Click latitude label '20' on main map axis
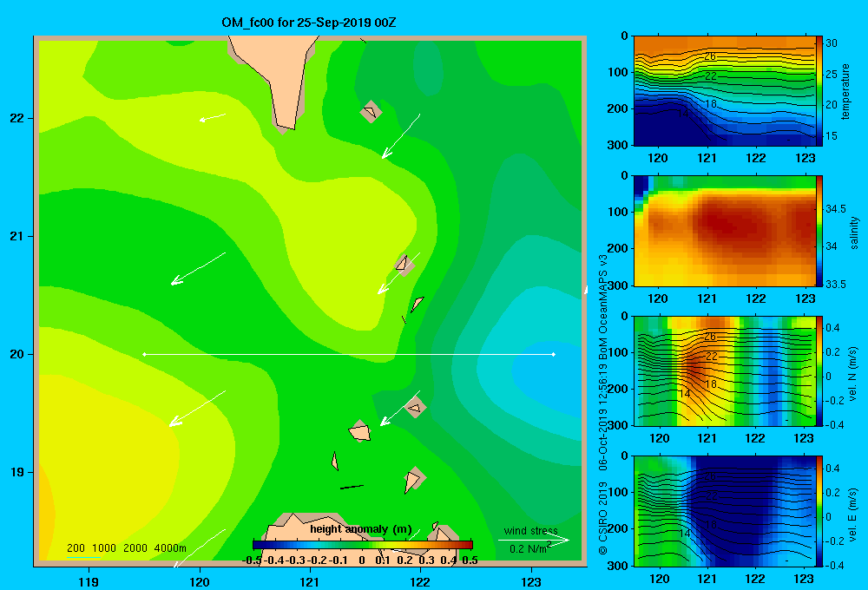This screenshot has width=868, height=590. tap(17, 354)
